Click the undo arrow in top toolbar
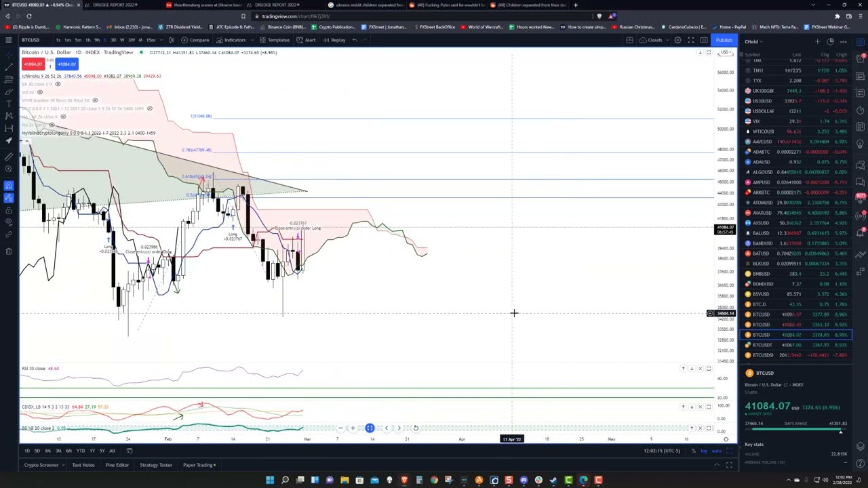 [355, 40]
